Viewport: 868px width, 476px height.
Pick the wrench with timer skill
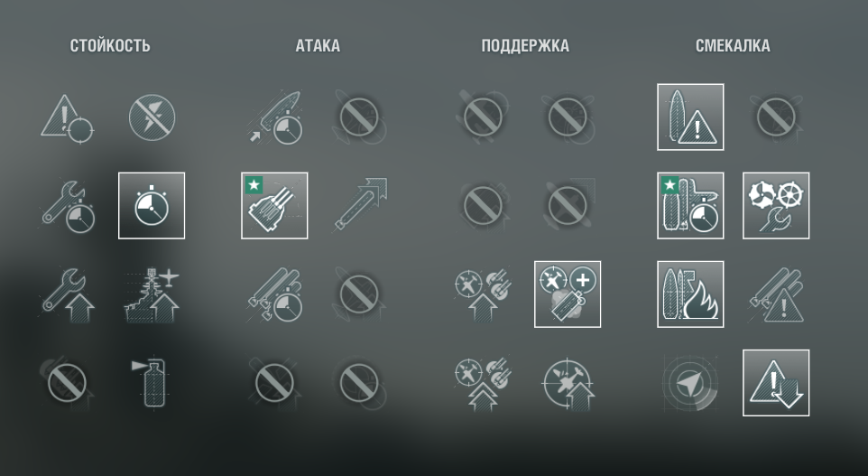pos(67,206)
